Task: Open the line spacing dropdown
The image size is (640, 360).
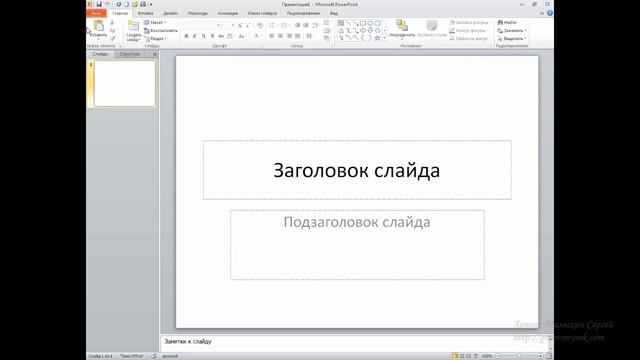Action: pyautogui.click(x=316, y=25)
